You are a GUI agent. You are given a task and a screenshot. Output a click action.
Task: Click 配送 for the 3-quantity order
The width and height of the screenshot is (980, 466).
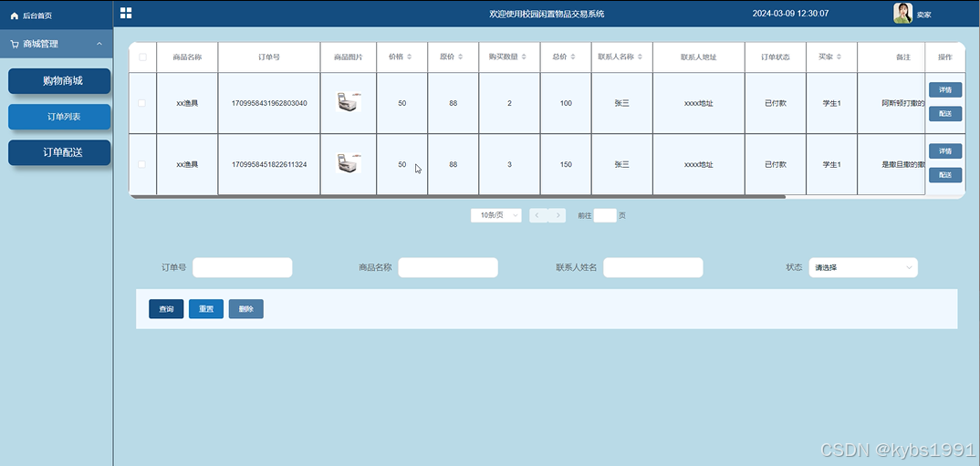945,175
